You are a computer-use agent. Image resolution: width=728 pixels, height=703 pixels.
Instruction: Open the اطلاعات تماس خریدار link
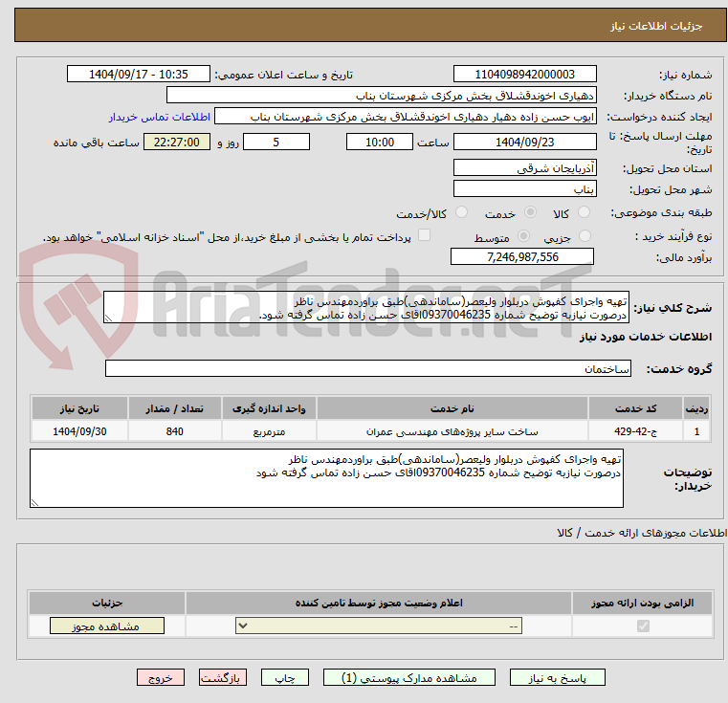click(x=160, y=117)
